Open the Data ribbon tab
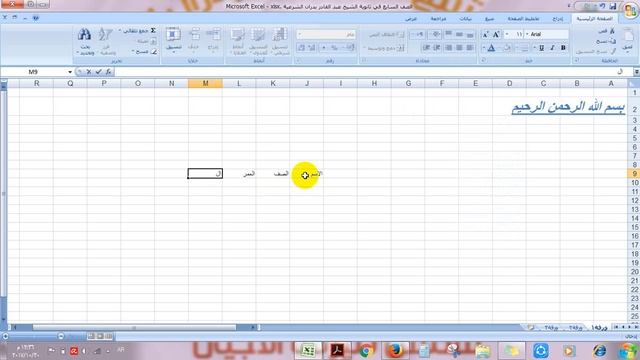Viewport: 640px width, 360px height. [465, 19]
